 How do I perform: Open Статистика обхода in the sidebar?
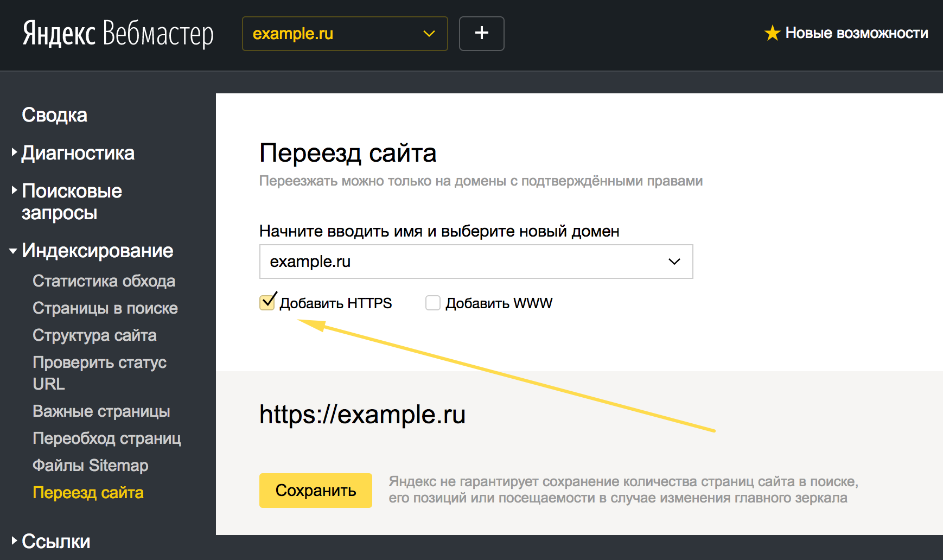click(104, 281)
